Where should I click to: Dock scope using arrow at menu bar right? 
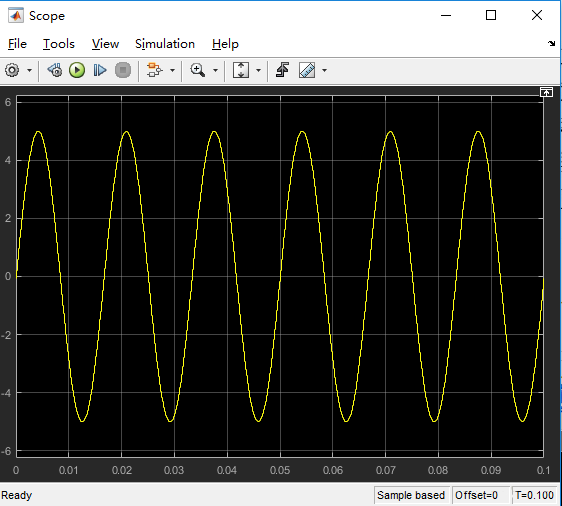tap(551, 44)
